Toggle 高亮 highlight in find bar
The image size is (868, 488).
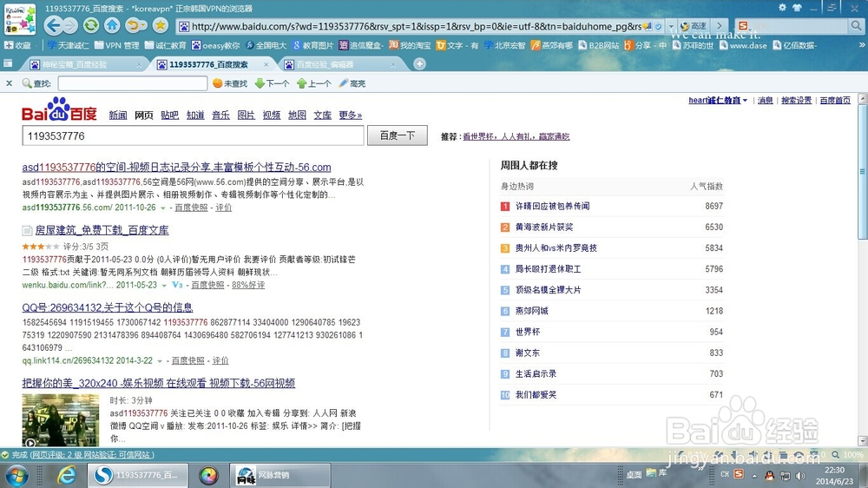[x=352, y=83]
